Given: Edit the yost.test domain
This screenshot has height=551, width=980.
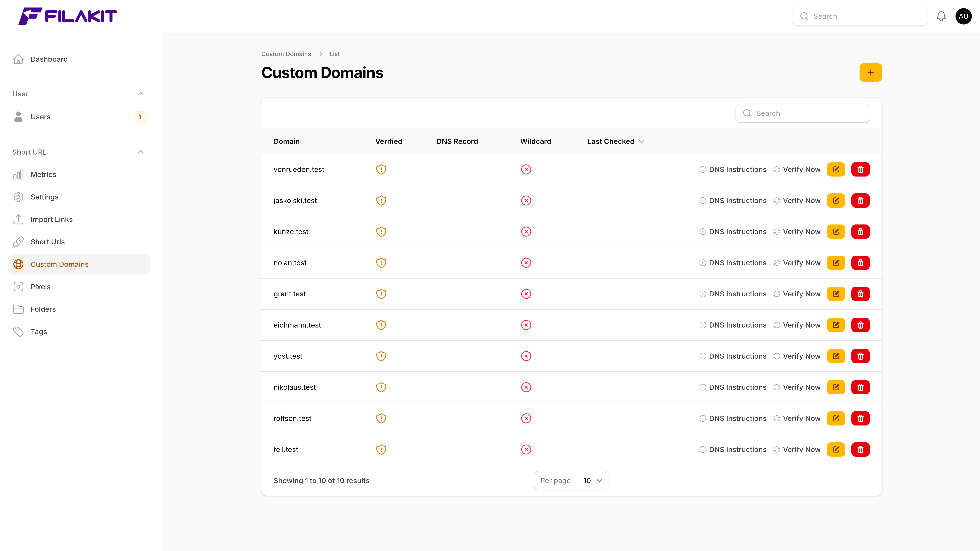Looking at the screenshot, I should (x=836, y=356).
